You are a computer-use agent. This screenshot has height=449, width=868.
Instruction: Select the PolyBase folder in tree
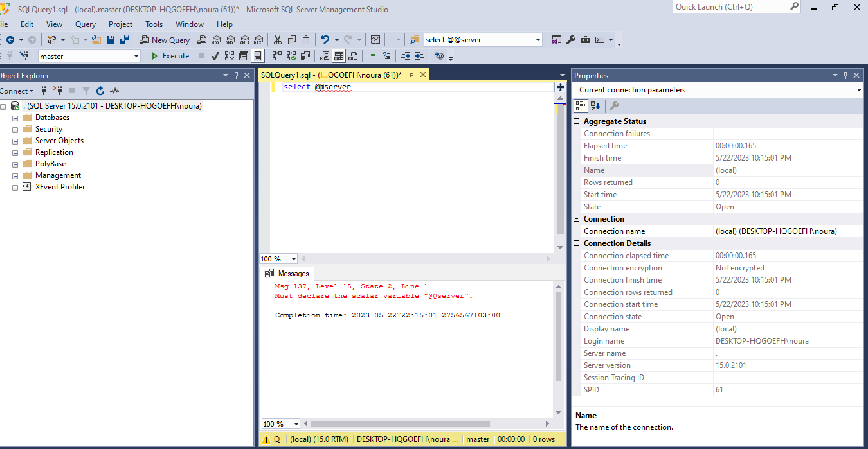point(50,164)
